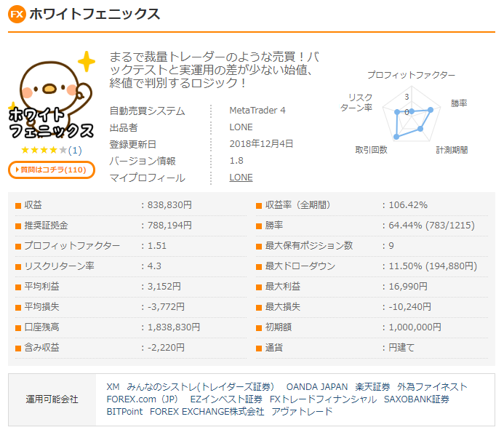This screenshot has height=438, width=504.
Task: Click the version value 1.8
Action: tap(236, 161)
